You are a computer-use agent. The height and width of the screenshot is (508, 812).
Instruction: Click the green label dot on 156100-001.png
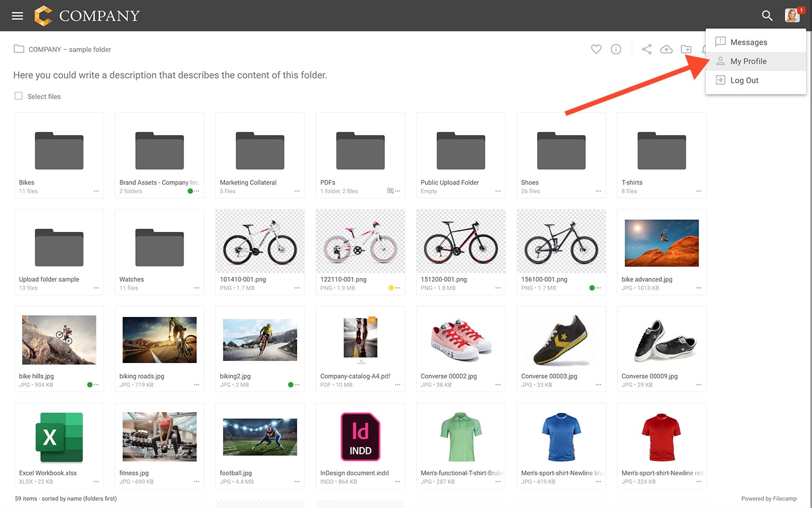592,288
